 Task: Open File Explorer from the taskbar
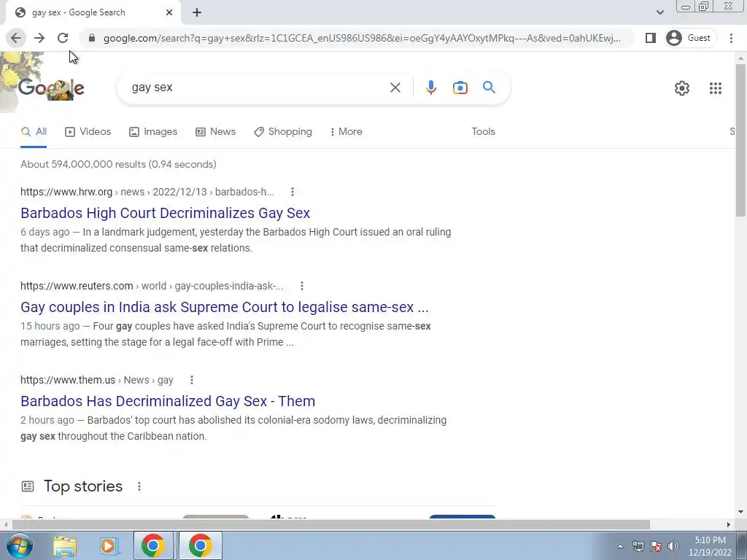click(x=64, y=546)
